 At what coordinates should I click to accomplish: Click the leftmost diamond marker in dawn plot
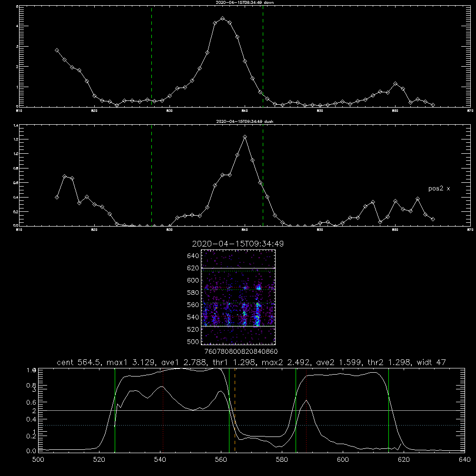[57, 50]
